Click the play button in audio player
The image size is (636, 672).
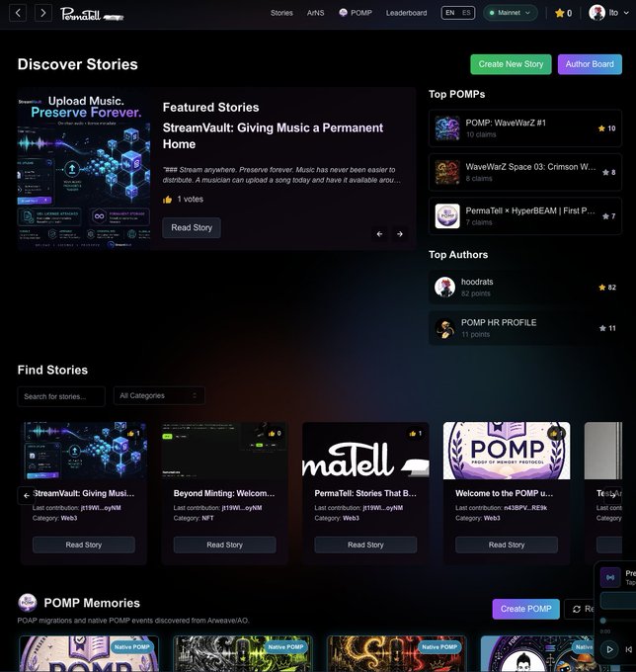click(609, 649)
